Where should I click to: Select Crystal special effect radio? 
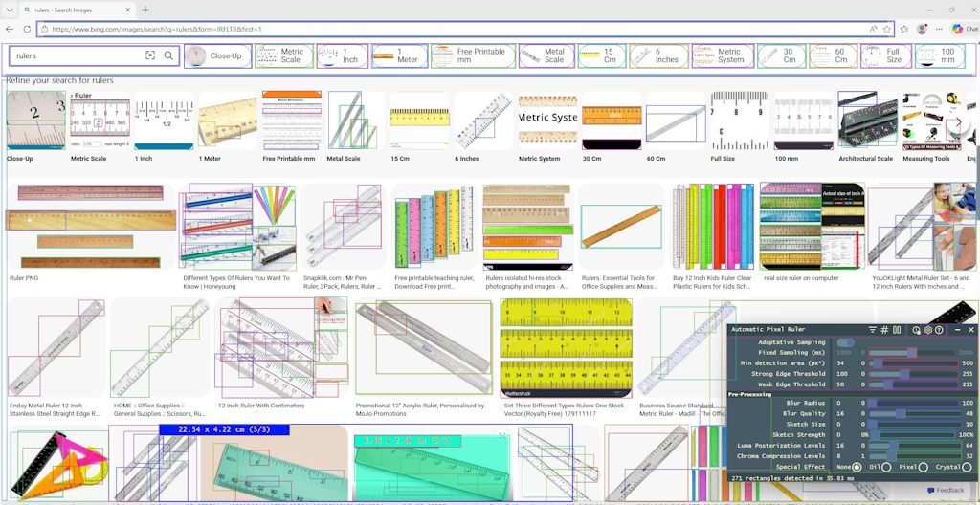(x=967, y=468)
